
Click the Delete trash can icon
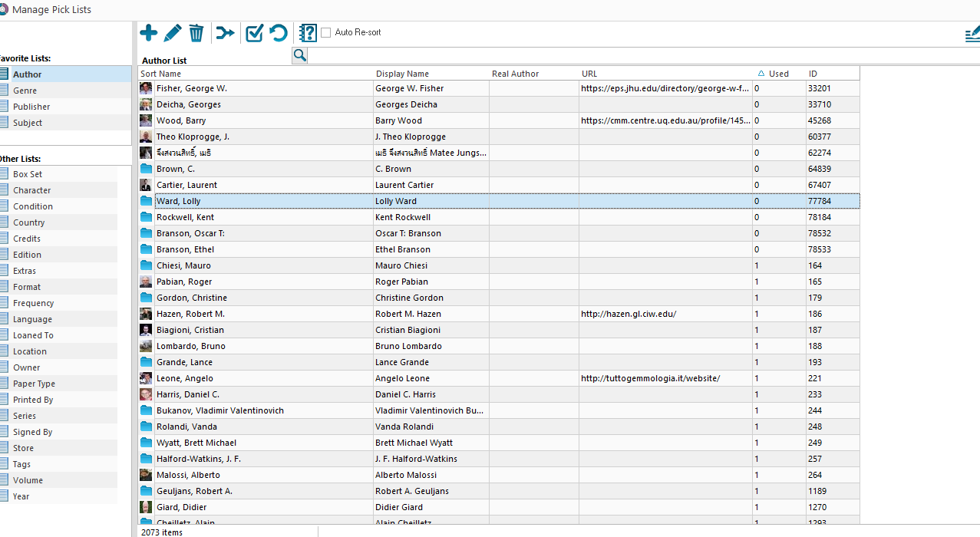pos(196,33)
